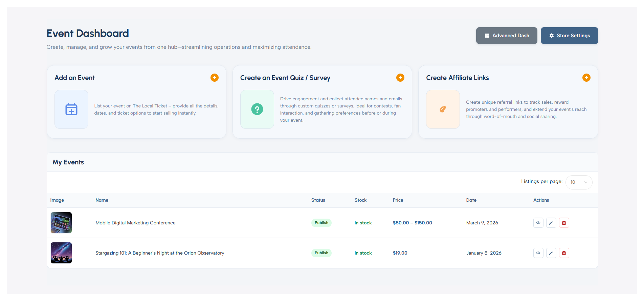644x301 pixels.
Task: Click the $19.00 price
Action: tap(400, 253)
